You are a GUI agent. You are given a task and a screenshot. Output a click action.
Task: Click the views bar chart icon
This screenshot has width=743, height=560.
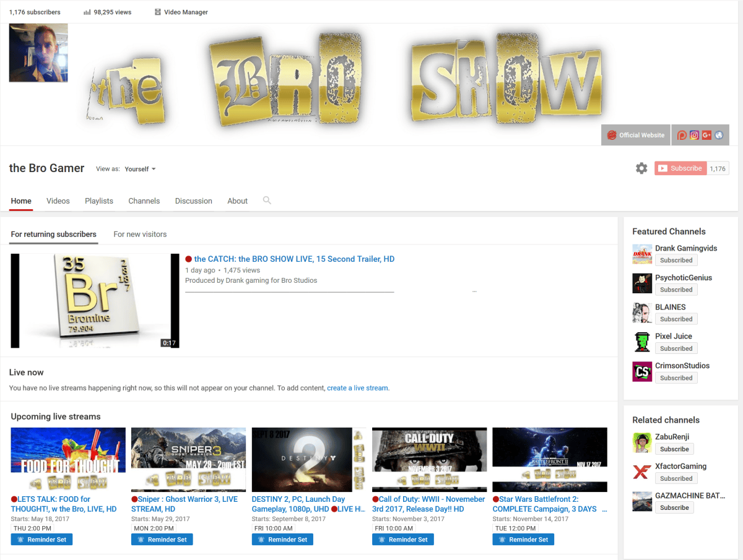coord(87,12)
